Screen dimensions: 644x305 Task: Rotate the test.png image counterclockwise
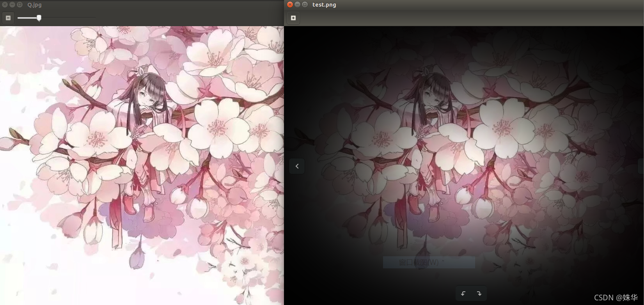[463, 293]
